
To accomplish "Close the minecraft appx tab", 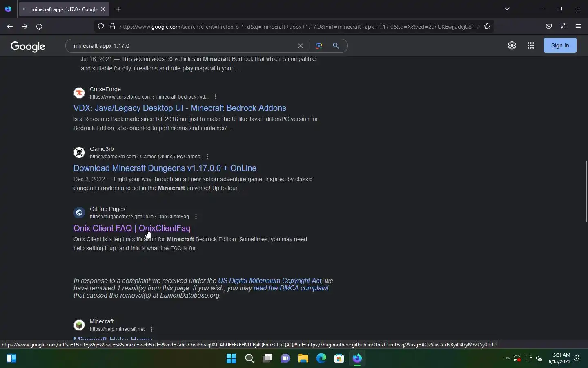I will click(x=103, y=9).
